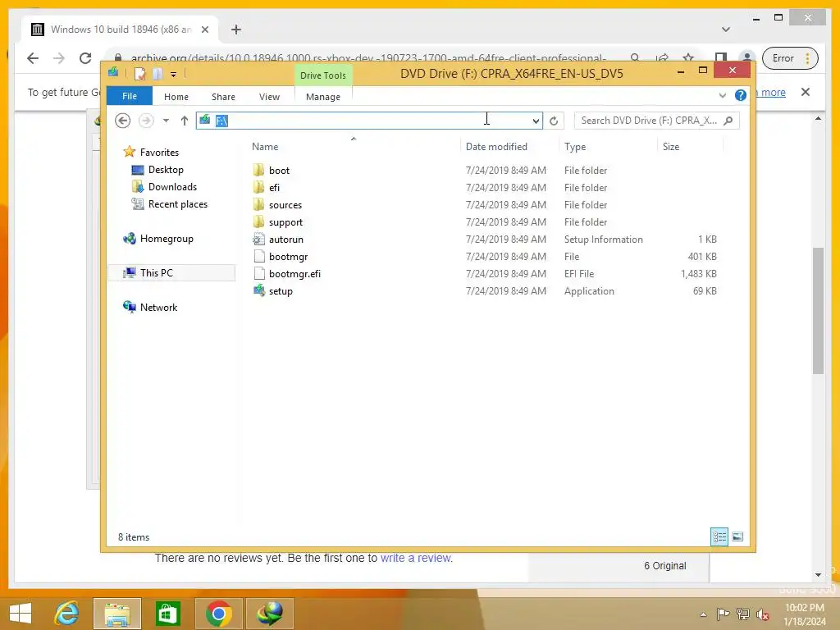Open a new Chrome tab
Viewport: 840px width, 630px height.
pos(236,30)
